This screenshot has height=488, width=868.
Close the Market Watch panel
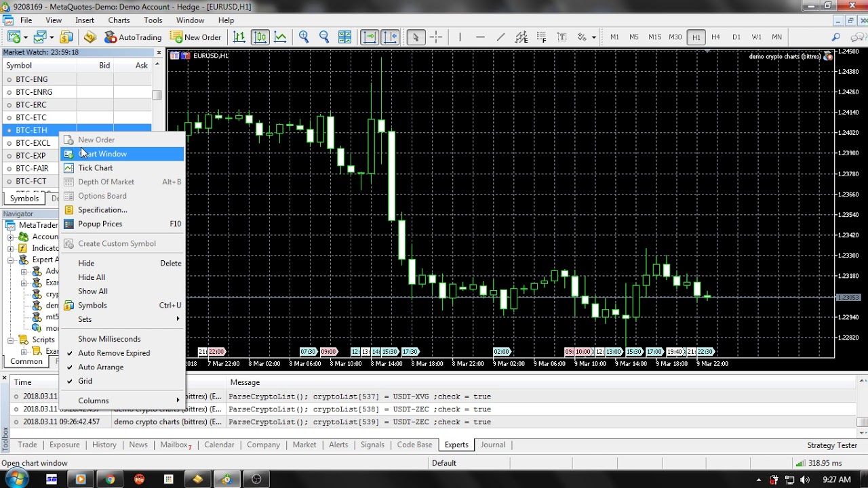(x=159, y=52)
